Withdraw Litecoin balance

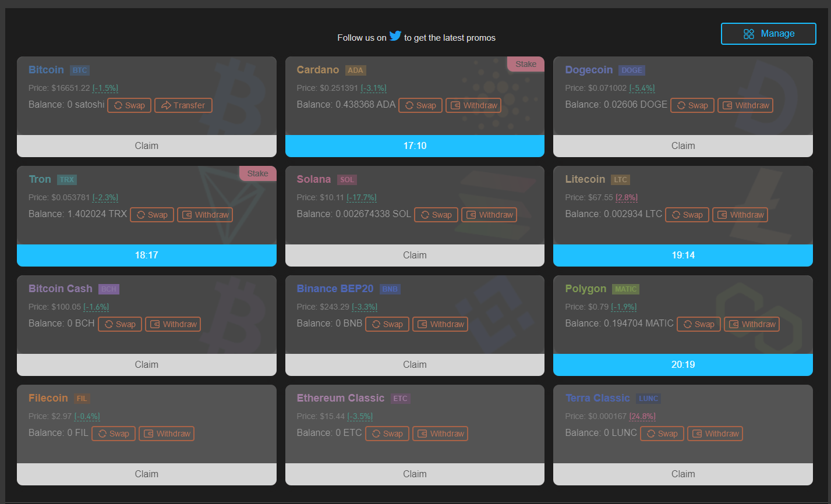[740, 215]
